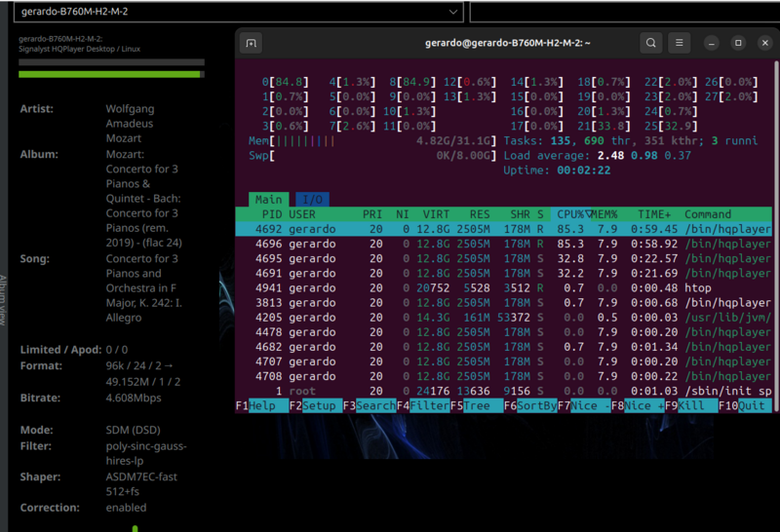Click the green playback progress bar

[110, 74]
